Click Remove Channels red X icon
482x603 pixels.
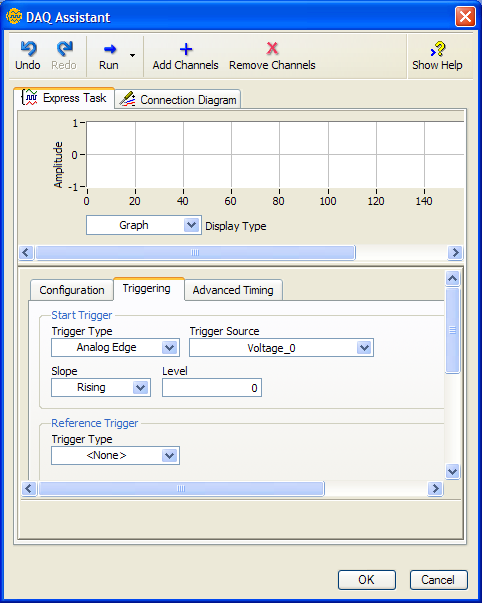[272, 48]
